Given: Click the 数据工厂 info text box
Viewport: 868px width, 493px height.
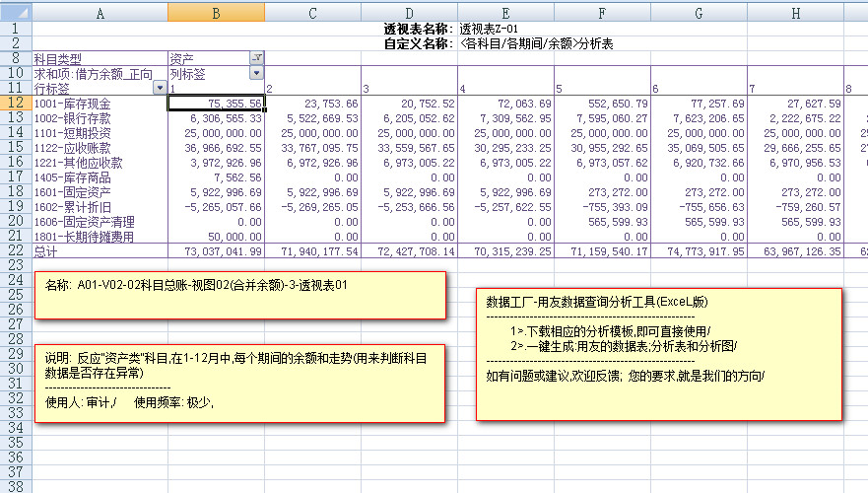Looking at the screenshot, I should [658, 353].
